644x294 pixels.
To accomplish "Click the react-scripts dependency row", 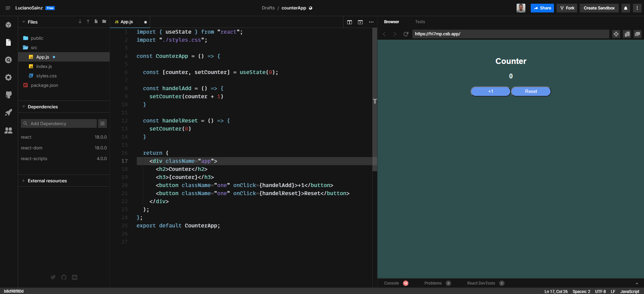I will (x=64, y=158).
